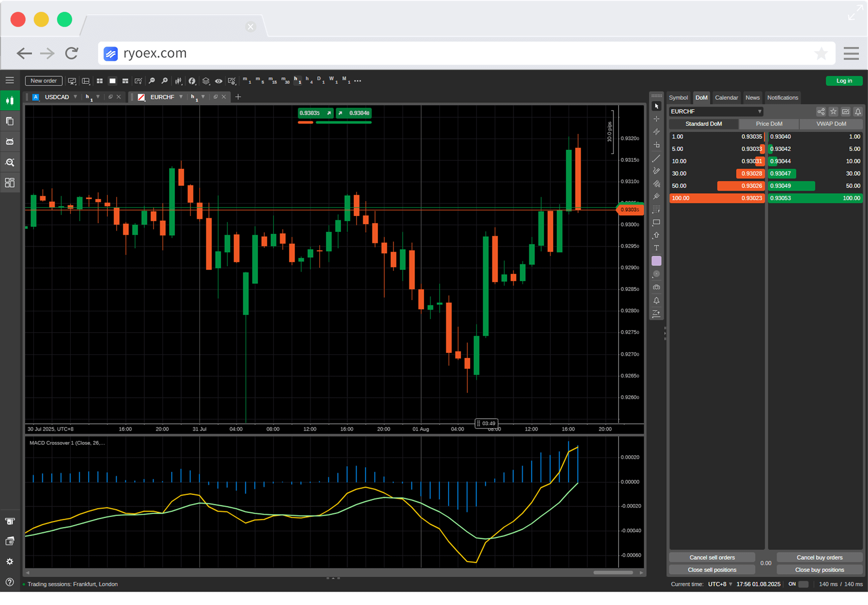Favorite EURCHF using the star icon
This screenshot has height=605, width=868.
(x=833, y=111)
